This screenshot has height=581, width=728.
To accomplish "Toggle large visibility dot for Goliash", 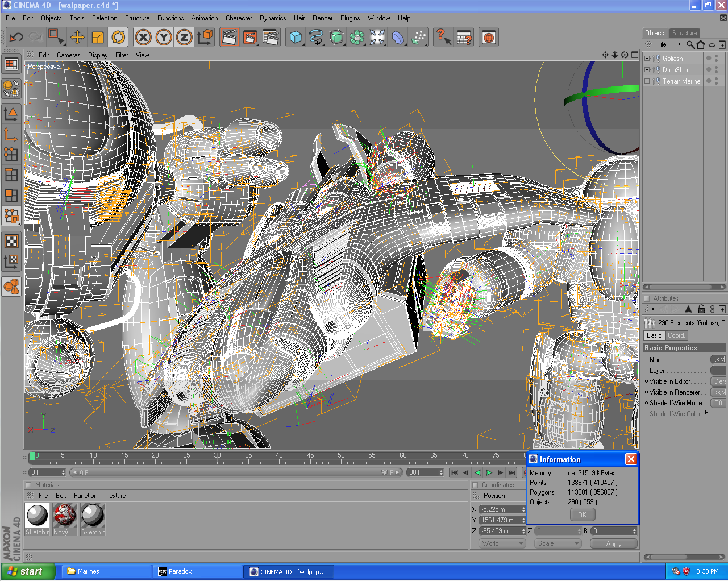I will (x=709, y=58).
